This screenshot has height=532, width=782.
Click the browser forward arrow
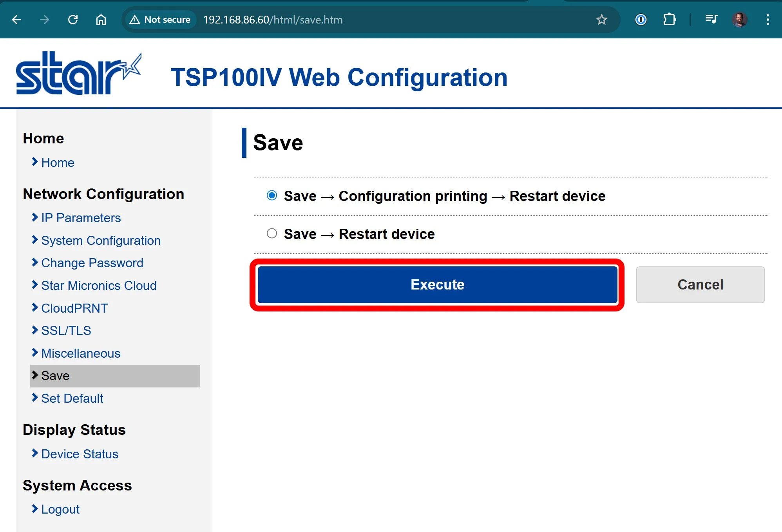tap(45, 20)
